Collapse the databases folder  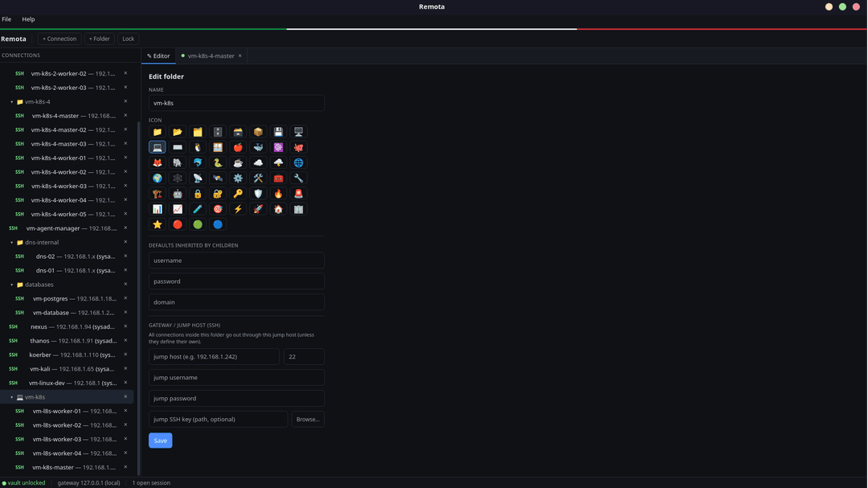point(11,285)
